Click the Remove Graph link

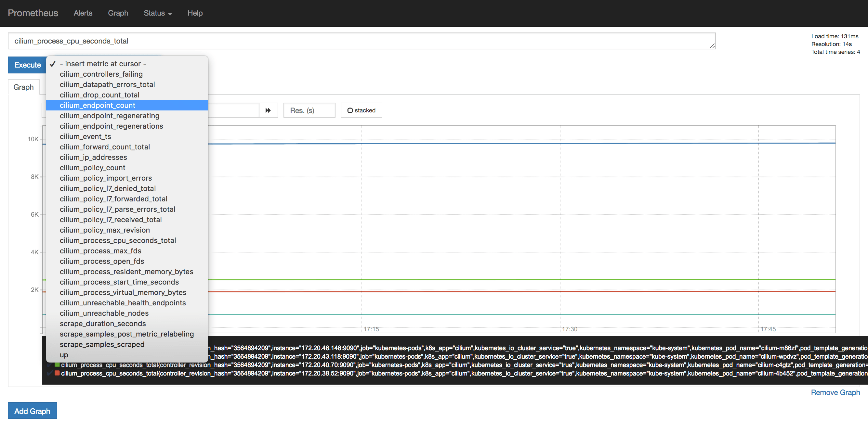(x=835, y=393)
